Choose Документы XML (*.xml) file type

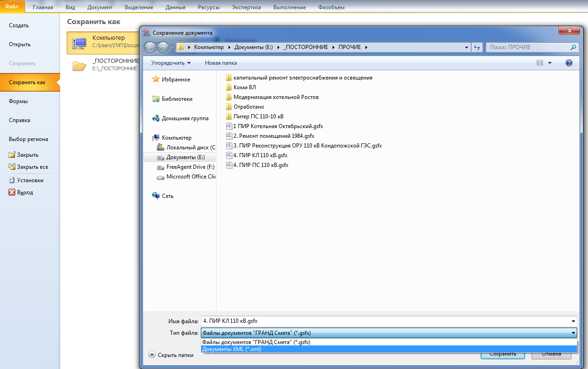[x=232, y=349]
